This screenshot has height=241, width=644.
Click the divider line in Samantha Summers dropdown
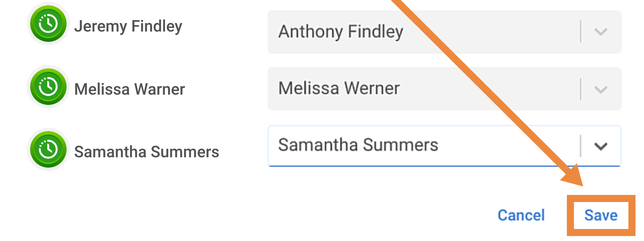tap(580, 145)
